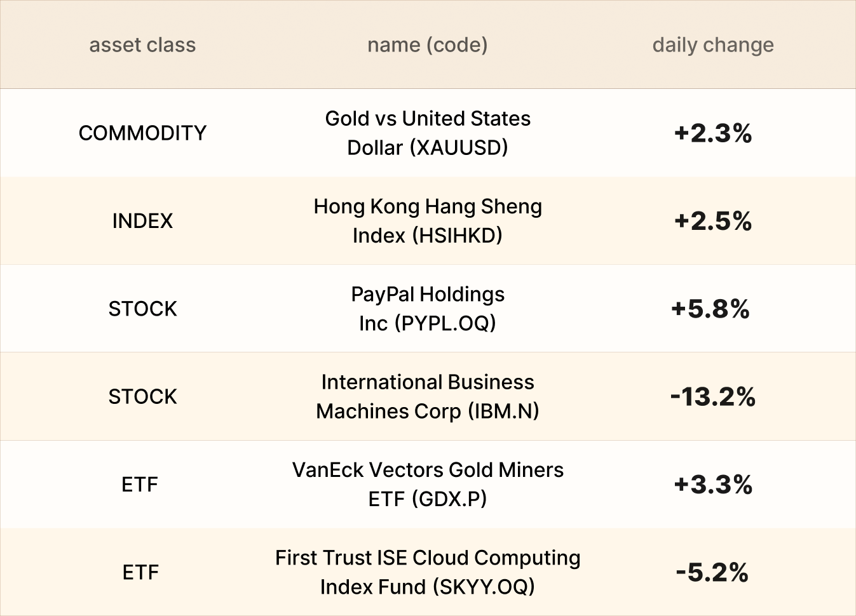Open First Trust ISE Cloud Computing (SKYY.OQ)
The image size is (856, 616).
[427, 572]
